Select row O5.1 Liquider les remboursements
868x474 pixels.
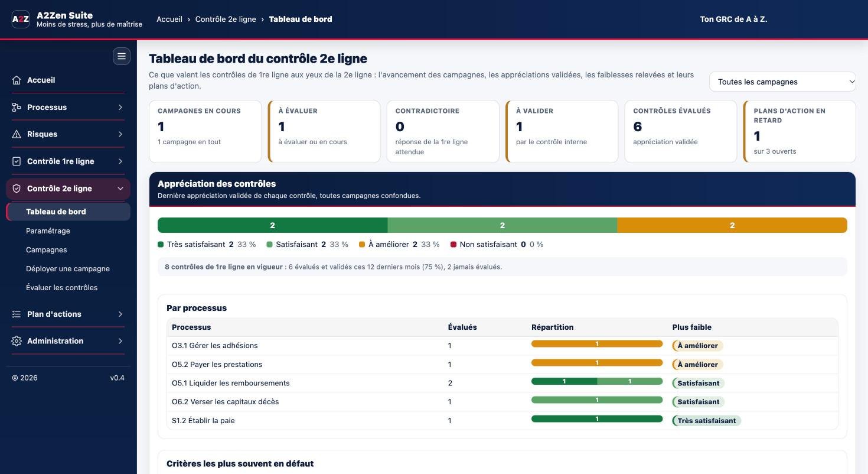pyautogui.click(x=502, y=383)
